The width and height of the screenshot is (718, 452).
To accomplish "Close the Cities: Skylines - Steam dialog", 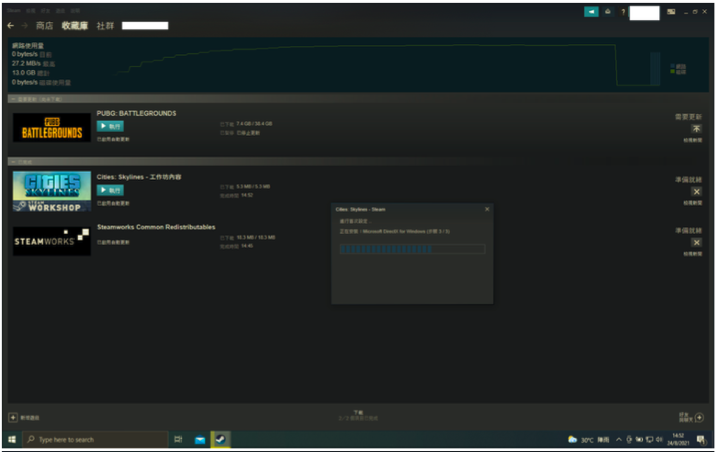I will coord(487,209).
